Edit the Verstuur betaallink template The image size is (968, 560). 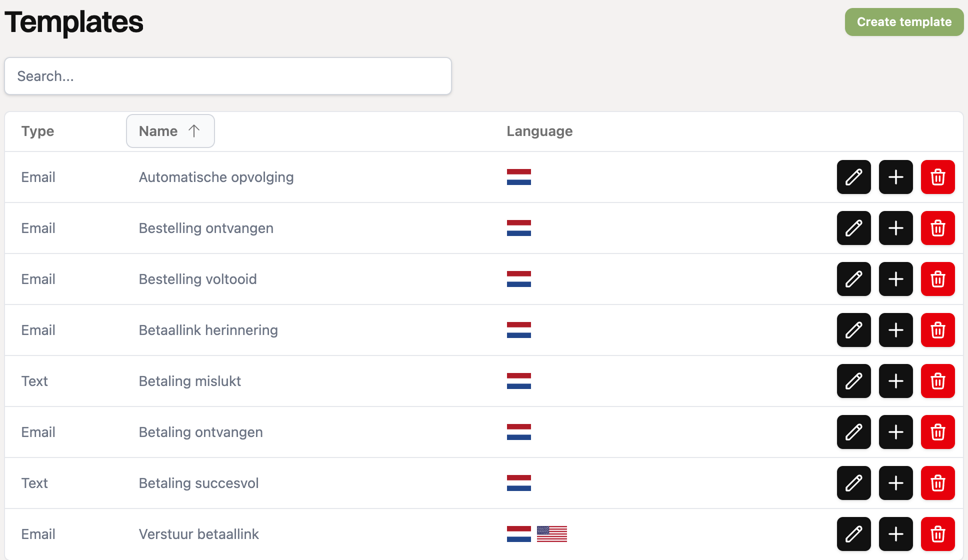point(854,534)
